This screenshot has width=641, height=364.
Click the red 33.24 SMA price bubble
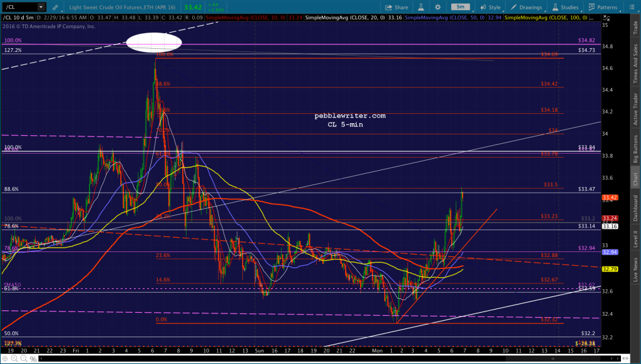click(610, 218)
